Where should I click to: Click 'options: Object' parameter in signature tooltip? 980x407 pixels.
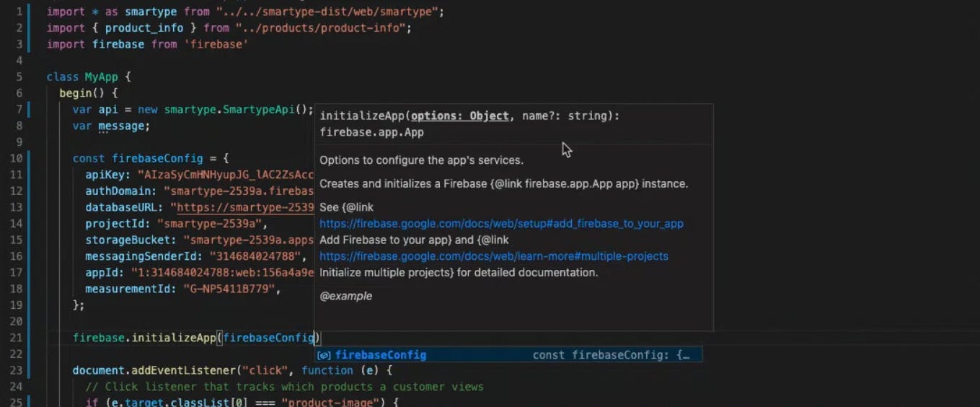[460, 115]
